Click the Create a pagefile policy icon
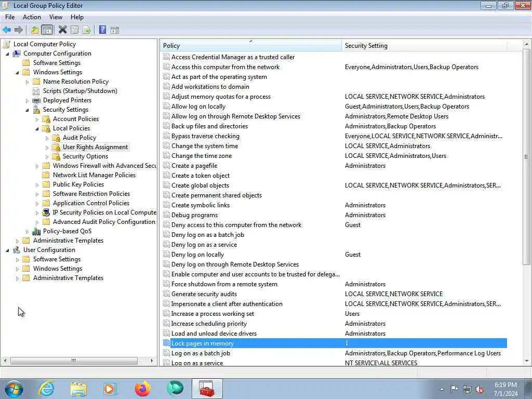This screenshot has width=532, height=399. point(166,166)
